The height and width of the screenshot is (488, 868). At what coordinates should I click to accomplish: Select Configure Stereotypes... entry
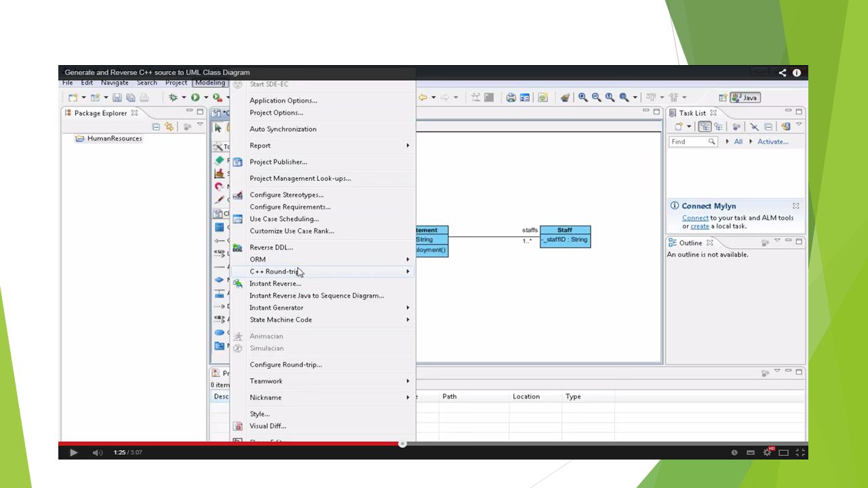322,195
